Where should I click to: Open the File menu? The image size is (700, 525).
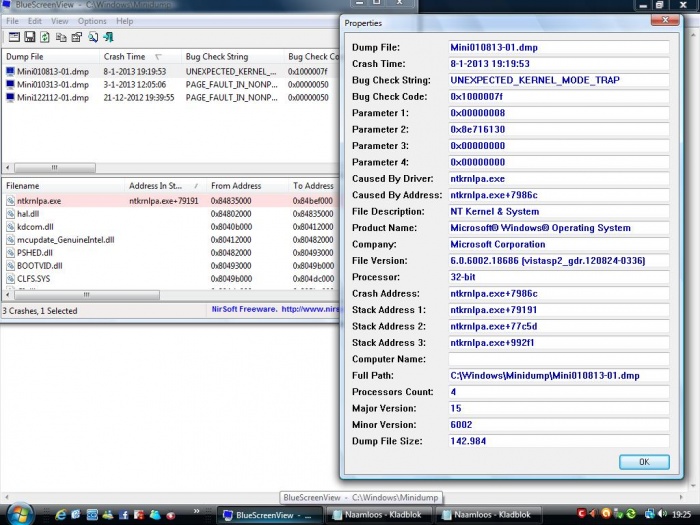click(x=12, y=21)
